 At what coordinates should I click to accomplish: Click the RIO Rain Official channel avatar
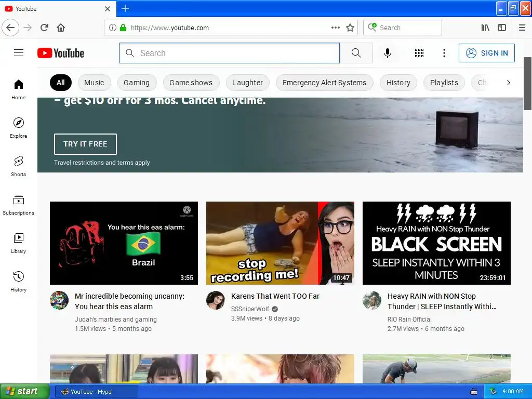tap(372, 300)
